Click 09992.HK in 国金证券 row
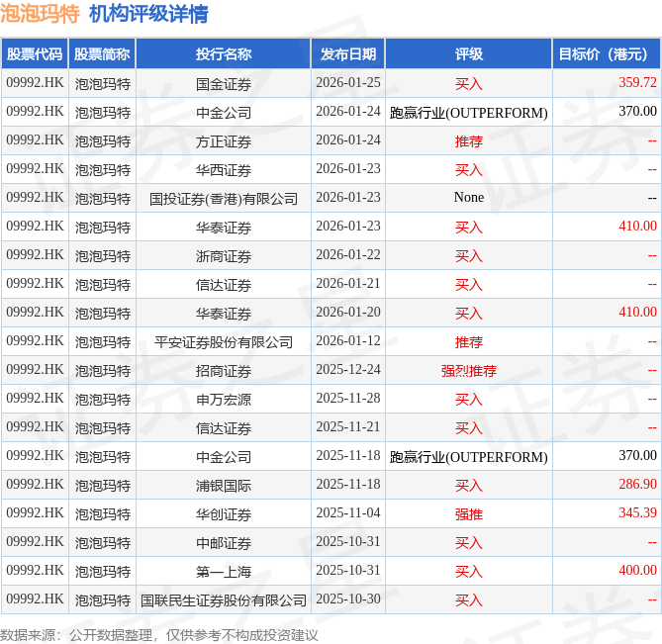 (35, 82)
